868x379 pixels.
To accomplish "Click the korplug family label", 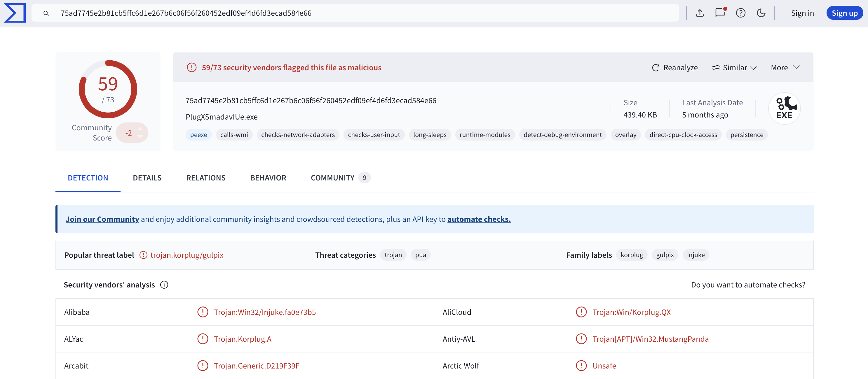I will click(632, 255).
